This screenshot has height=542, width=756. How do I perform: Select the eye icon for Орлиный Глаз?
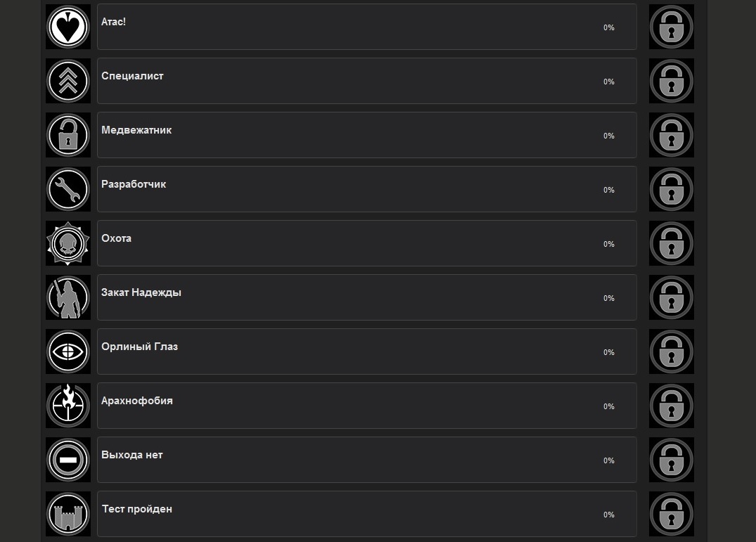68,351
